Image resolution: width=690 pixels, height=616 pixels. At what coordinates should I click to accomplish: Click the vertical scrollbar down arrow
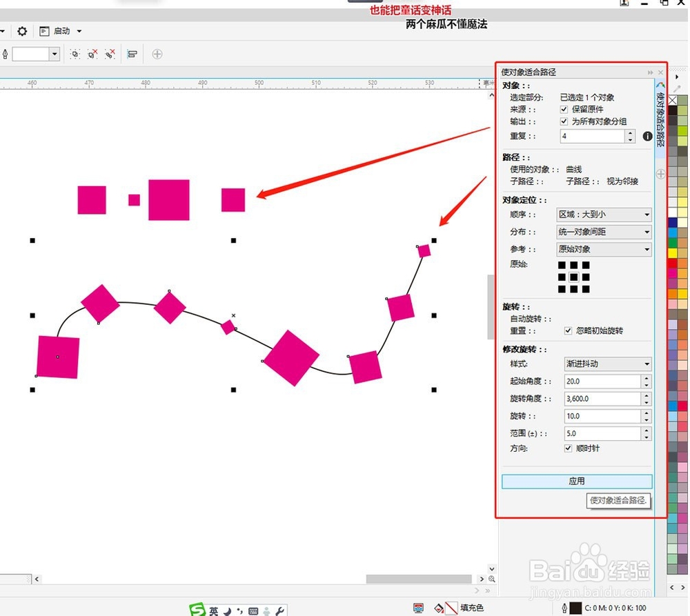[x=491, y=568]
